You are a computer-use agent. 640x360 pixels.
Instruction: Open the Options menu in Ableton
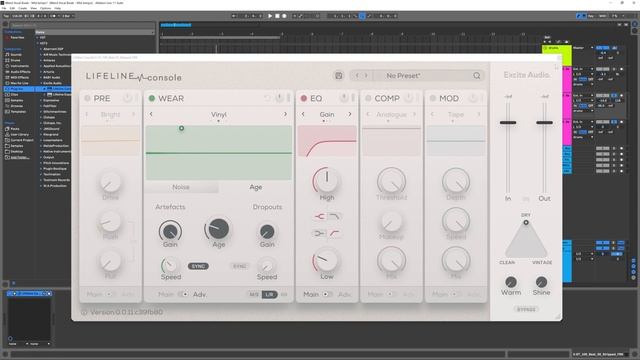point(45,8)
